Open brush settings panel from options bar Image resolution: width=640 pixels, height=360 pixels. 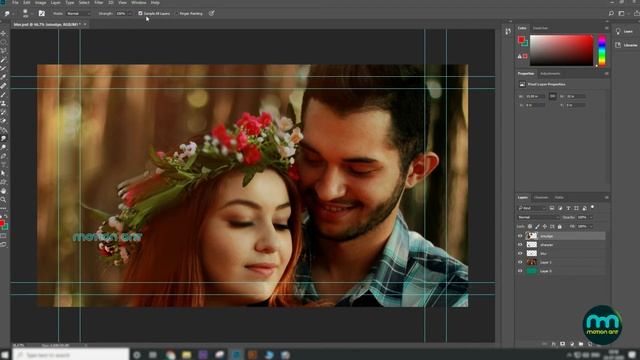point(42,13)
